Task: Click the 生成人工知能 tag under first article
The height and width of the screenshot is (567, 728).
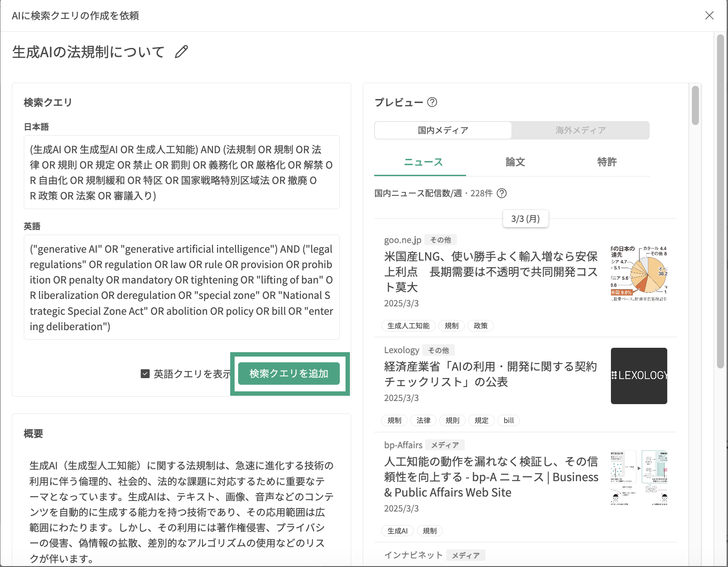Action: tap(408, 326)
